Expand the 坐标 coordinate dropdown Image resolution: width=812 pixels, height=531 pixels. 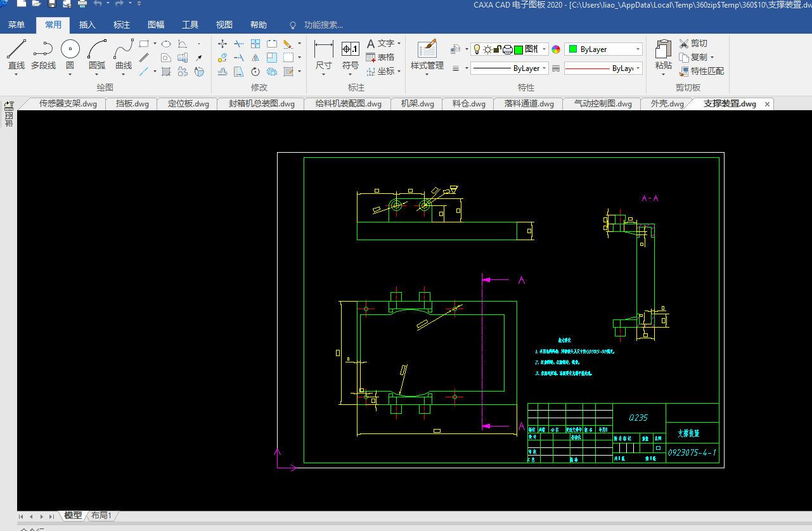(x=399, y=72)
